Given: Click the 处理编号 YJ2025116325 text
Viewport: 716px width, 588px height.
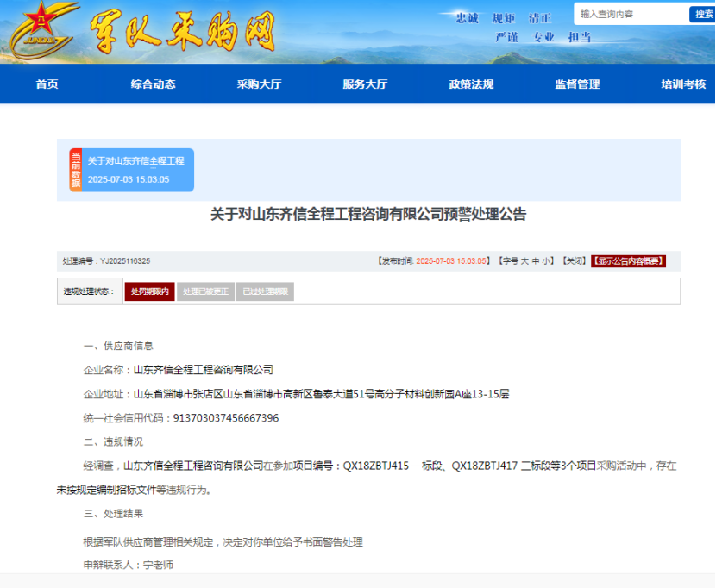Looking at the screenshot, I should point(106,261).
